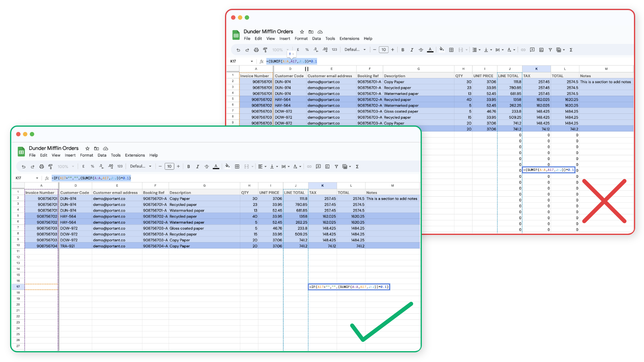The width and height of the screenshot is (644, 362).
Task: Click K17 formula cell in front window
Action: tap(349, 287)
